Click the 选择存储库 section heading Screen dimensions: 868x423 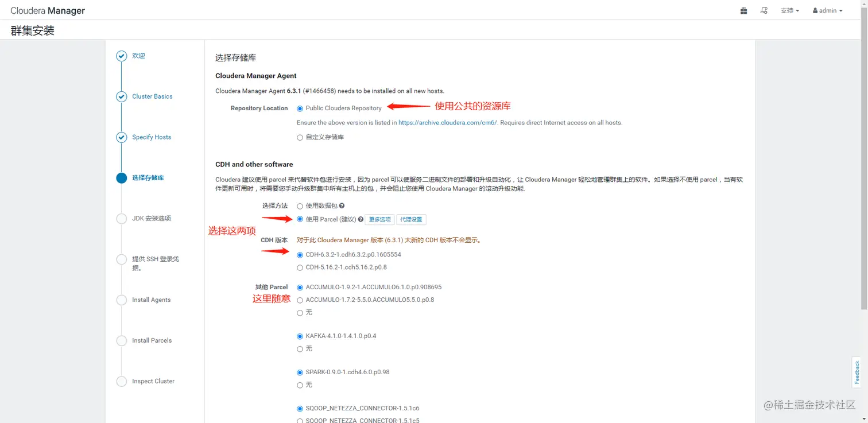[235, 57]
